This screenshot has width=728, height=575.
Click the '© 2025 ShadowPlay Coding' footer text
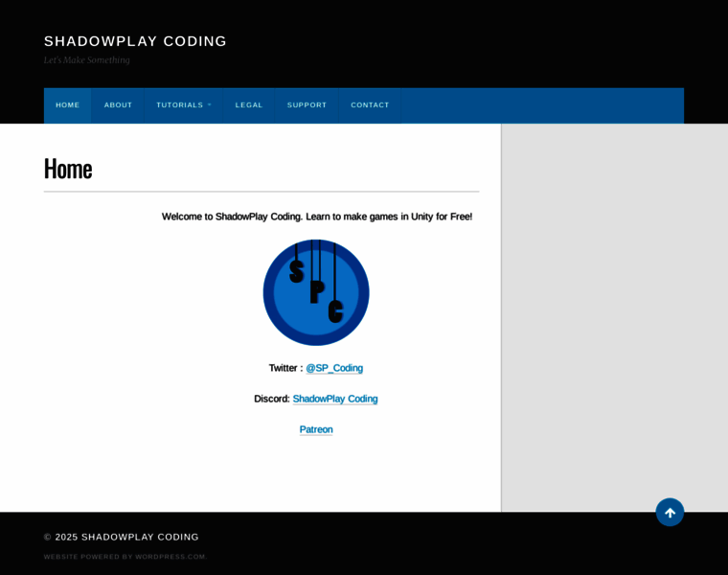(x=122, y=537)
